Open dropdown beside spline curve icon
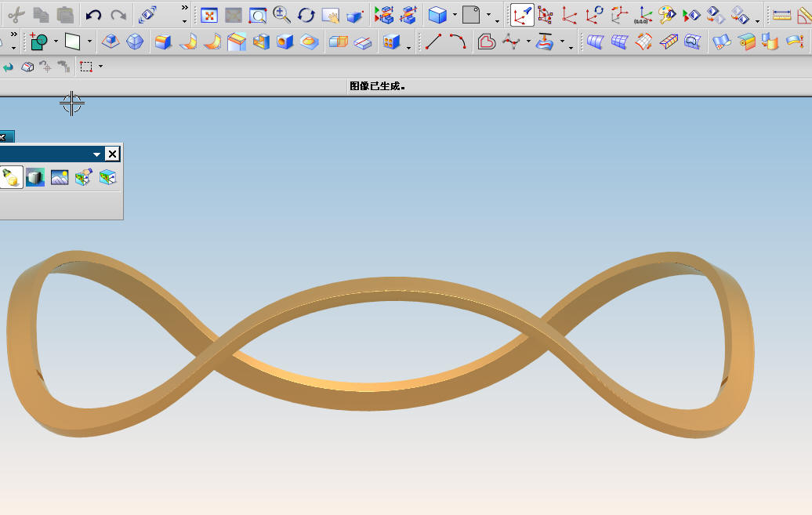This screenshot has width=812, height=515. click(x=528, y=41)
